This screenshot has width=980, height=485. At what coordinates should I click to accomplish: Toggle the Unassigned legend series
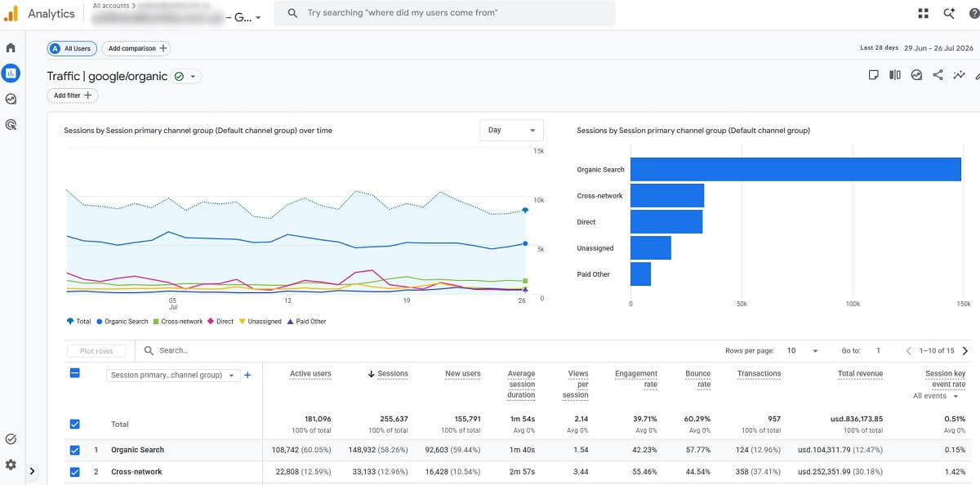tap(260, 322)
